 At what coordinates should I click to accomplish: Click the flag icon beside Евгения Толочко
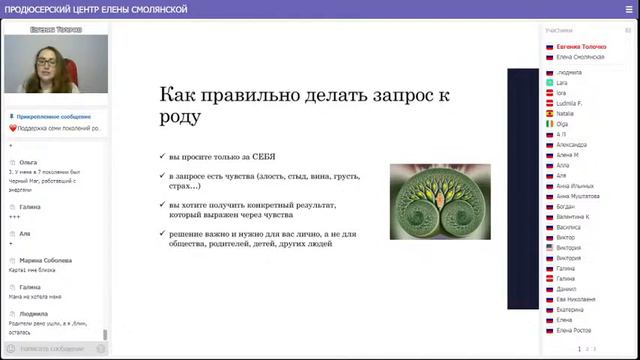[x=550, y=47]
